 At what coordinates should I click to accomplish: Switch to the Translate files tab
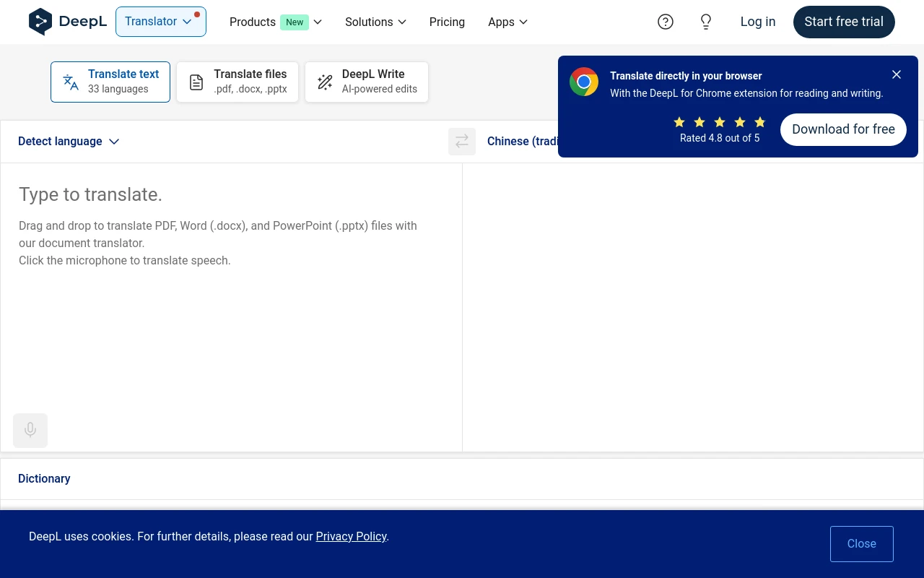237,82
